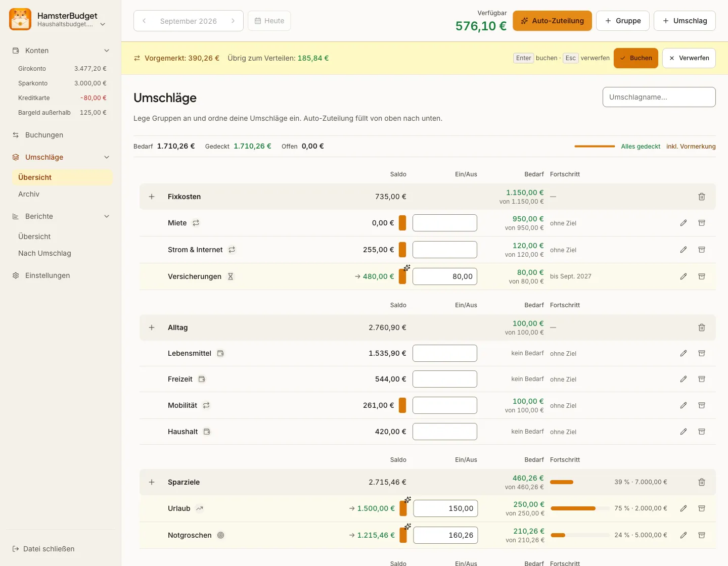Click the Ein/Aus field for Lebensmittel

pos(445,353)
